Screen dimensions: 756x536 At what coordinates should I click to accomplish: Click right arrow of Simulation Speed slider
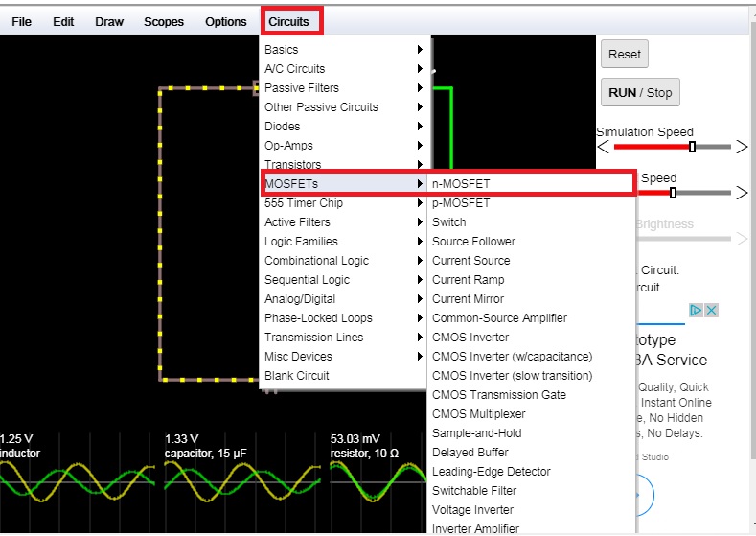point(741,147)
